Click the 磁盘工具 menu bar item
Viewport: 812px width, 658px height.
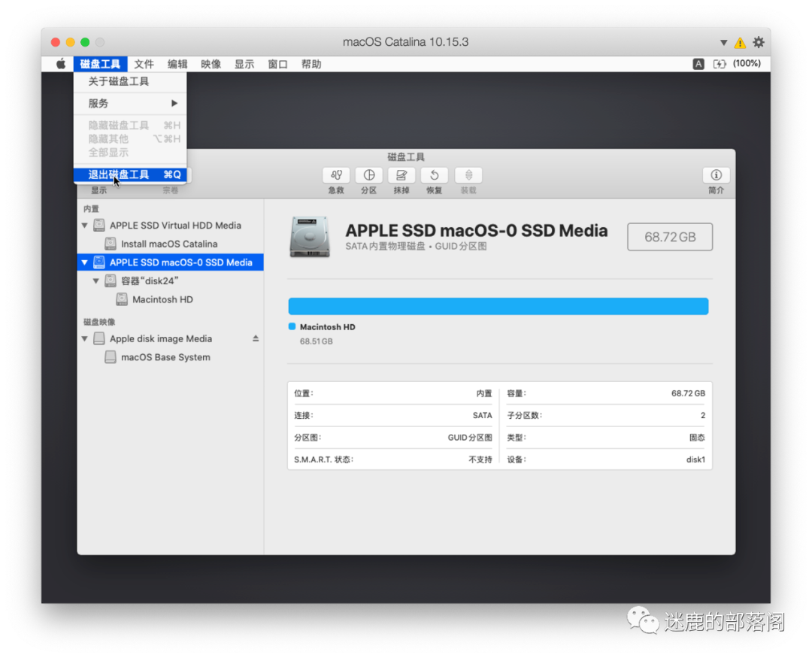[100, 64]
